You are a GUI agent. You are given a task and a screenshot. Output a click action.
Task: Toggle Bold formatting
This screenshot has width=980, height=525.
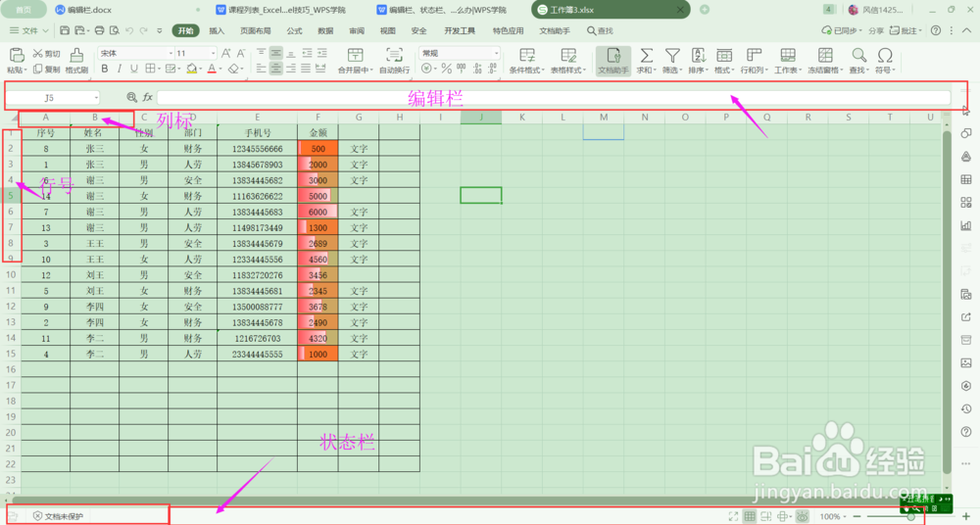(x=105, y=69)
